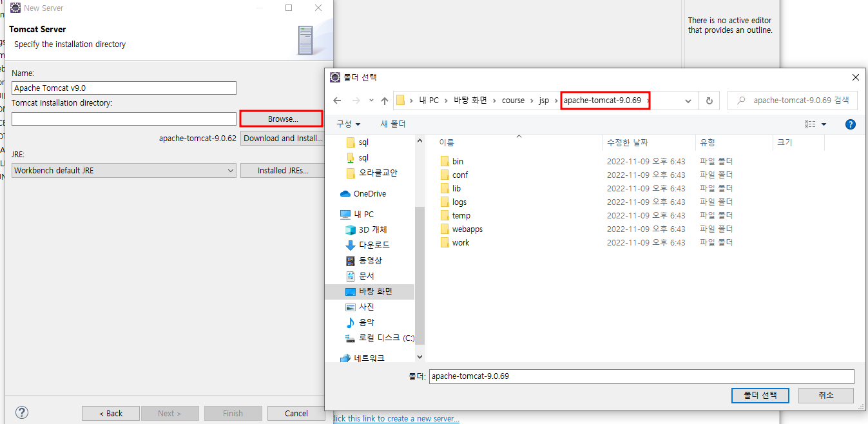
Task: Close the 폴더 선택 dialog
Action: click(855, 77)
